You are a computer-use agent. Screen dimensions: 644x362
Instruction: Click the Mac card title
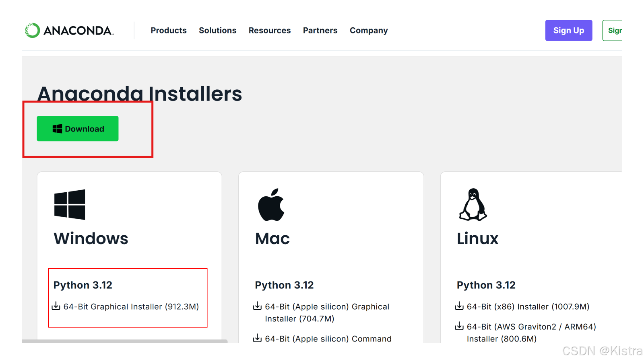pyautogui.click(x=272, y=239)
